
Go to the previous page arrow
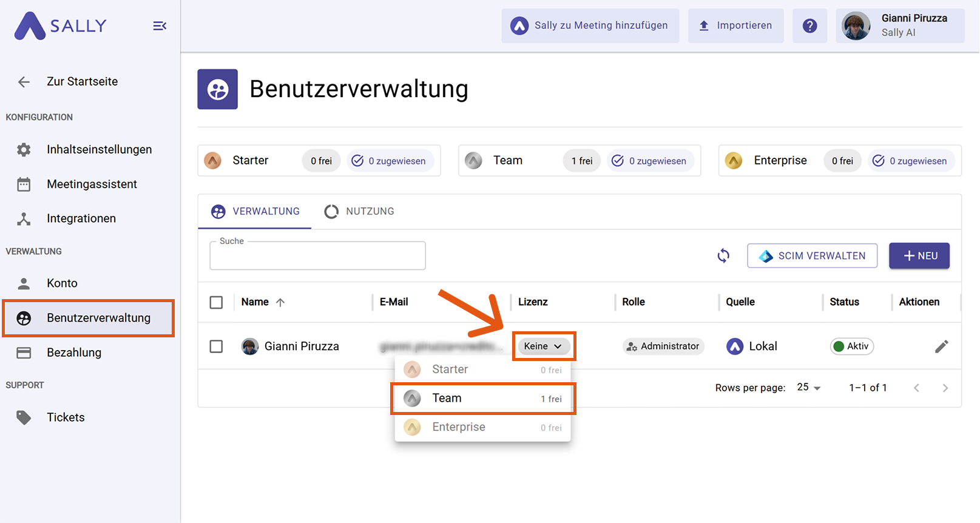[x=916, y=388]
